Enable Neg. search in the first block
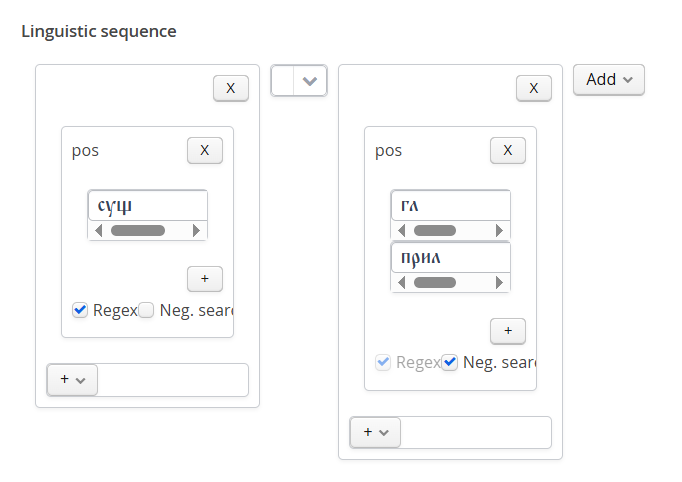 (x=146, y=310)
